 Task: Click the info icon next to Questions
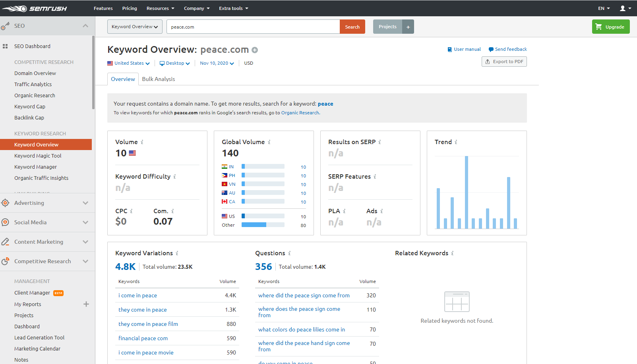(289, 253)
